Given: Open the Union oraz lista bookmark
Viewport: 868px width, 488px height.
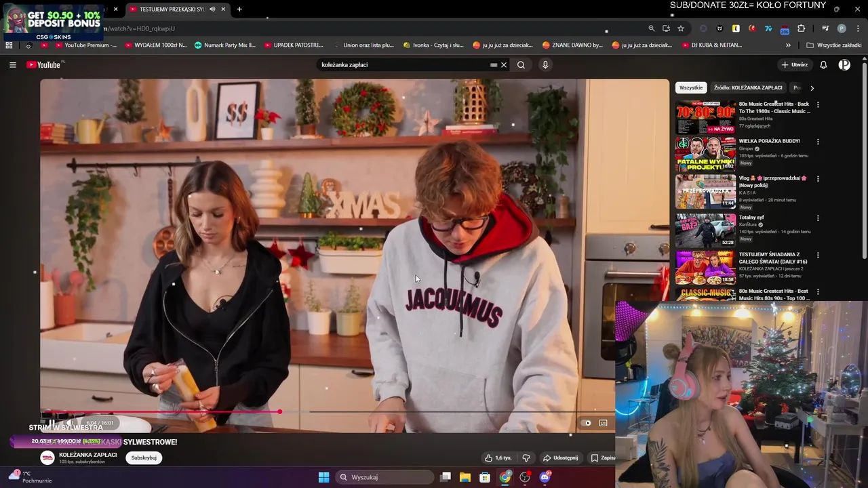Looking at the screenshot, I should [363, 45].
